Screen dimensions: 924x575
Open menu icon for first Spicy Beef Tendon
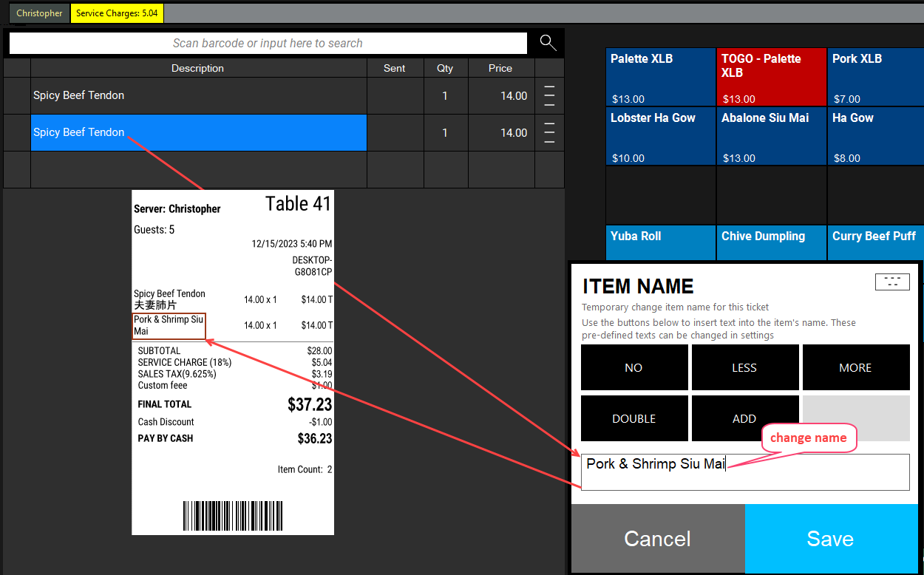(x=549, y=96)
